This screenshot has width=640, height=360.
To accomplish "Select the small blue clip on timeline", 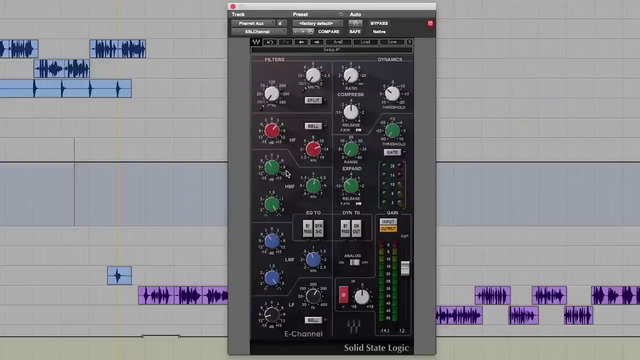I will 119,276.
